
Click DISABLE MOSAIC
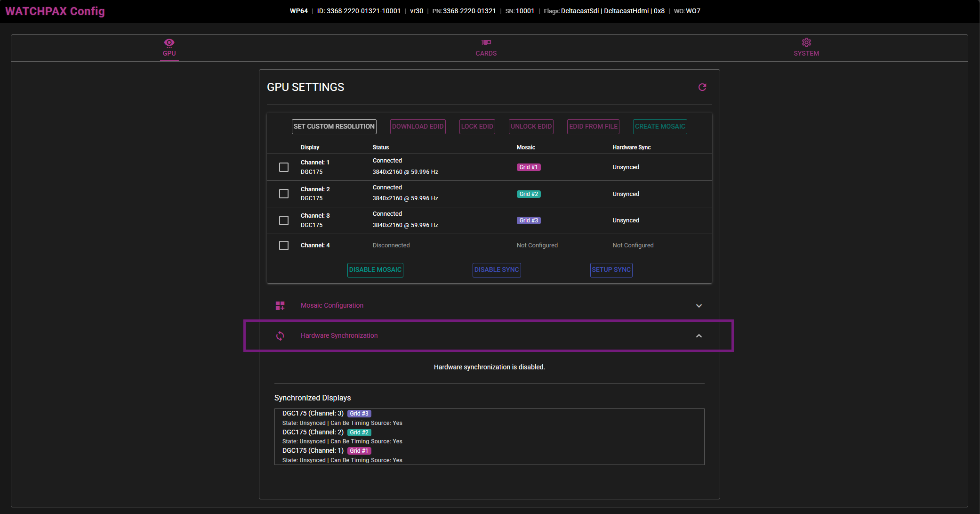click(x=375, y=270)
